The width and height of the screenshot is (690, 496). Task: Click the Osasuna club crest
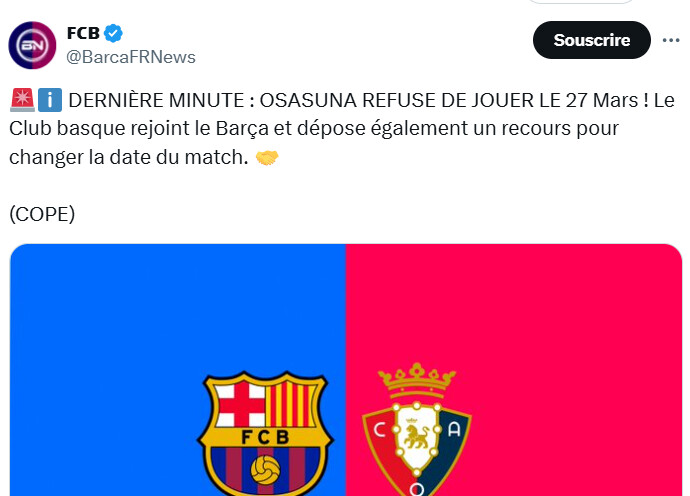pos(416,430)
